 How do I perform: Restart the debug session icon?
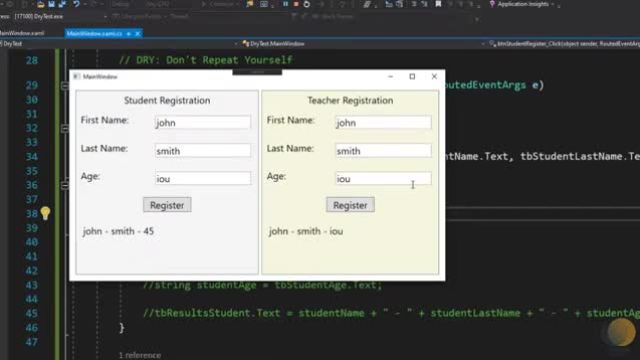[x=307, y=4]
